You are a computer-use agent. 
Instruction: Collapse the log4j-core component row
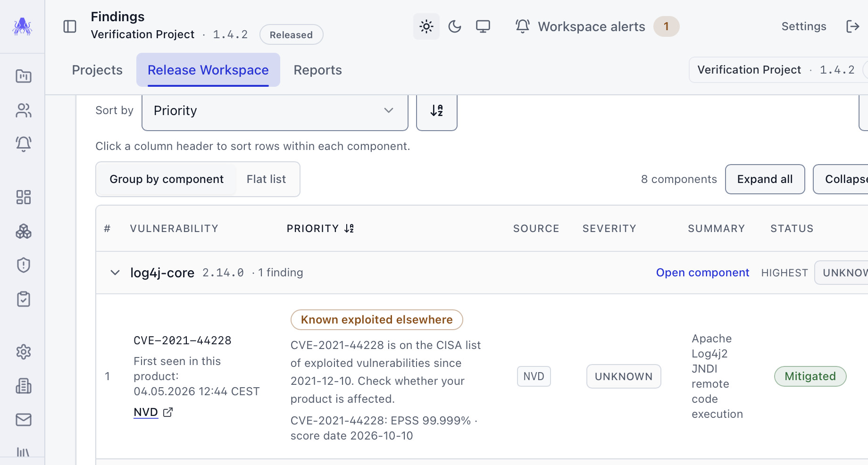click(x=115, y=273)
